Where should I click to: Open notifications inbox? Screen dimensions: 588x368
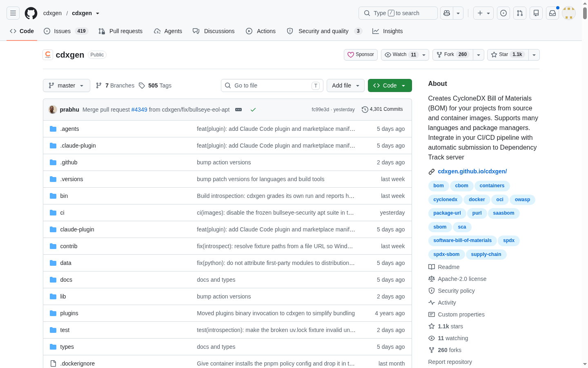pyautogui.click(x=552, y=13)
